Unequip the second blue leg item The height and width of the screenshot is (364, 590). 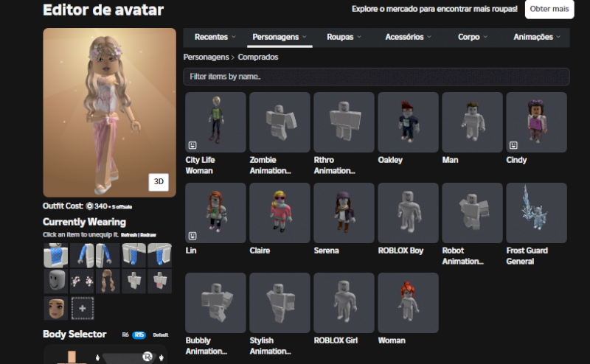click(x=159, y=256)
